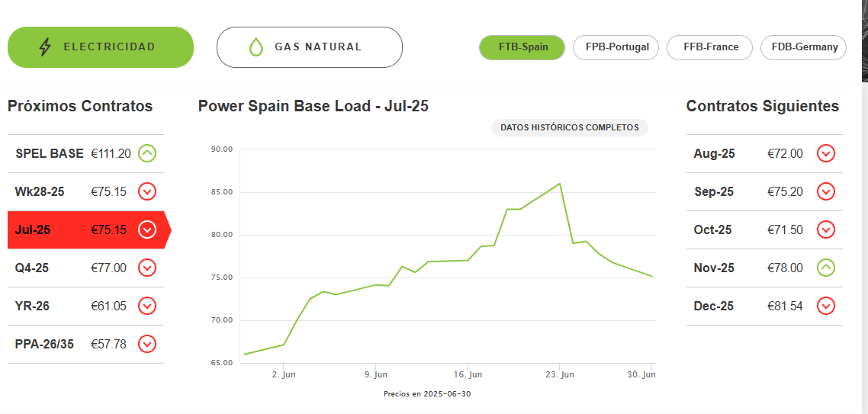Click the €75.20 Sep-25 price

coord(785,191)
